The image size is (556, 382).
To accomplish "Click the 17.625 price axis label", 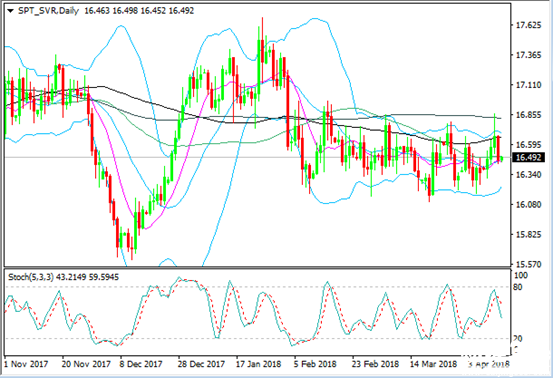I will pyautogui.click(x=528, y=25).
